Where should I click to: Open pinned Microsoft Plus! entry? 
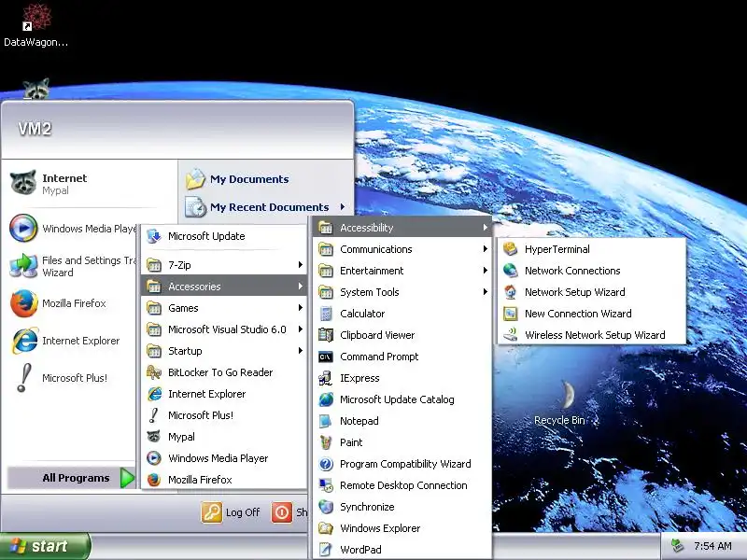pos(72,378)
